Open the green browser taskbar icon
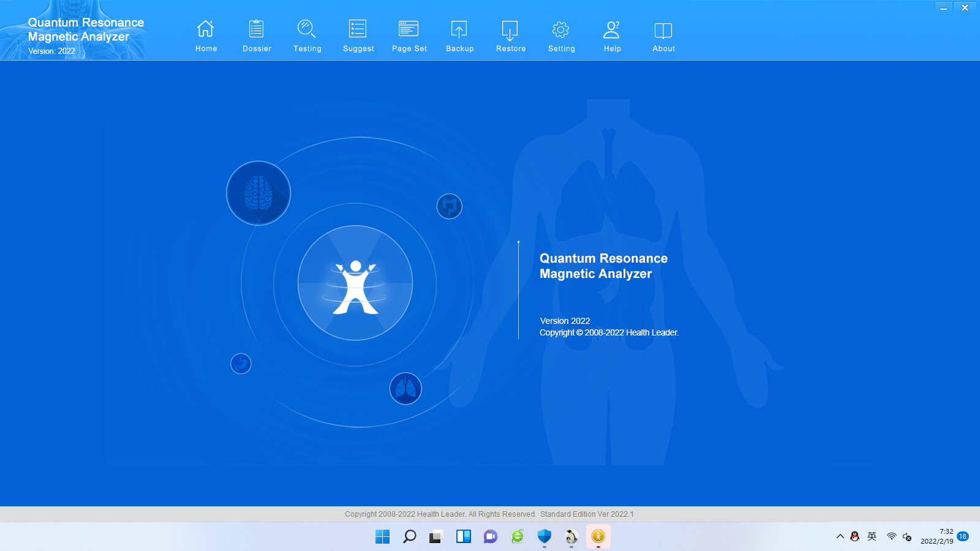980x551 pixels. coord(518,537)
